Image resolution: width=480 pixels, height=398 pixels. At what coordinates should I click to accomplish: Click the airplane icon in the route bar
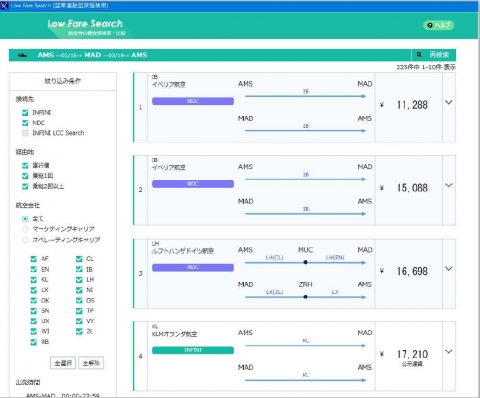coord(22,55)
